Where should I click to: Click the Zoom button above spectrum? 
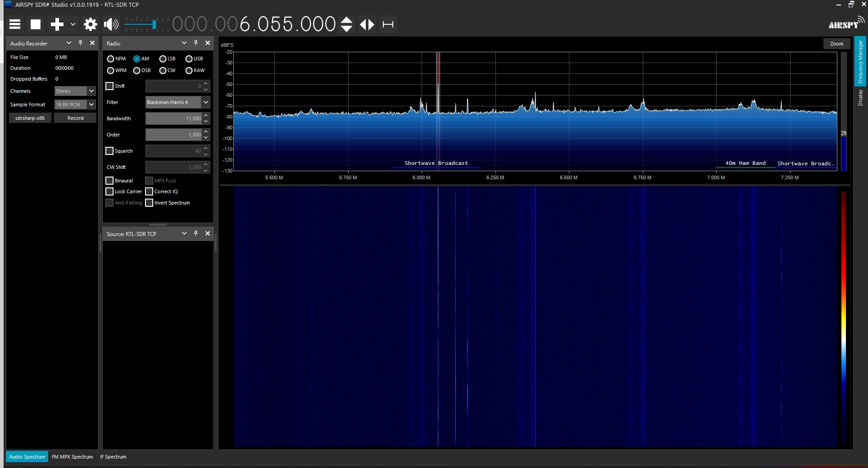[x=836, y=44]
